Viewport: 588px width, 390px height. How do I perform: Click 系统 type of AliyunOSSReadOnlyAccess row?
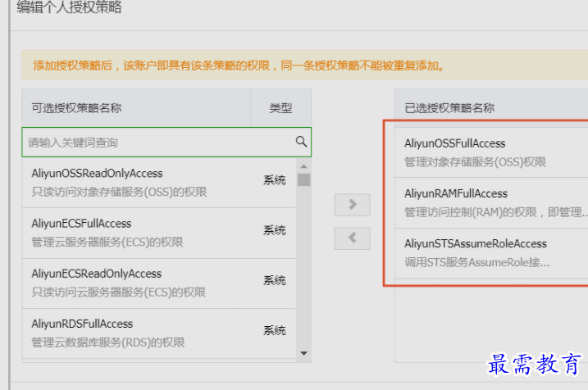point(275,180)
